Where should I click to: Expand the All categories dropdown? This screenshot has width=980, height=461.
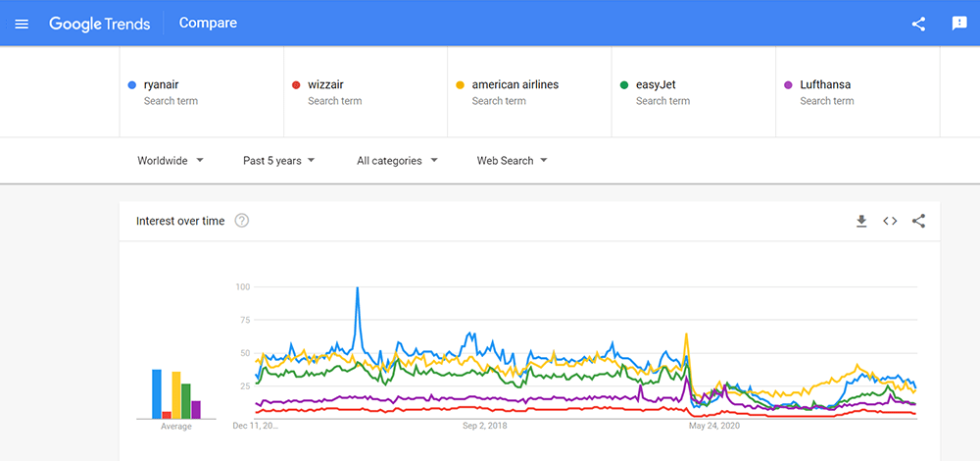[x=397, y=161]
